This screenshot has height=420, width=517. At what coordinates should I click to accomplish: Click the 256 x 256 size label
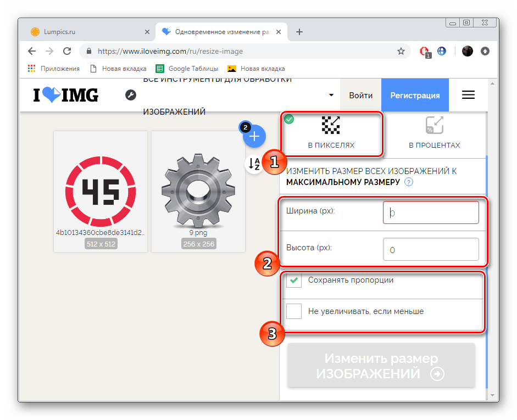(x=198, y=244)
